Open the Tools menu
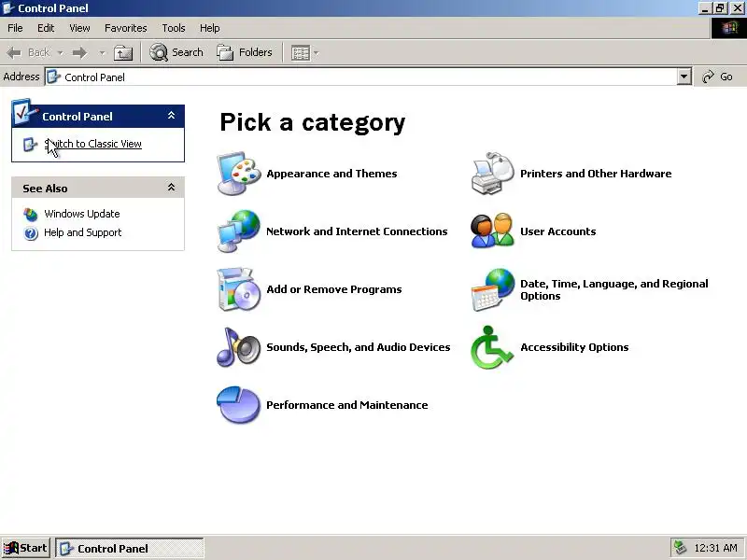This screenshot has width=747, height=560. 174,28
